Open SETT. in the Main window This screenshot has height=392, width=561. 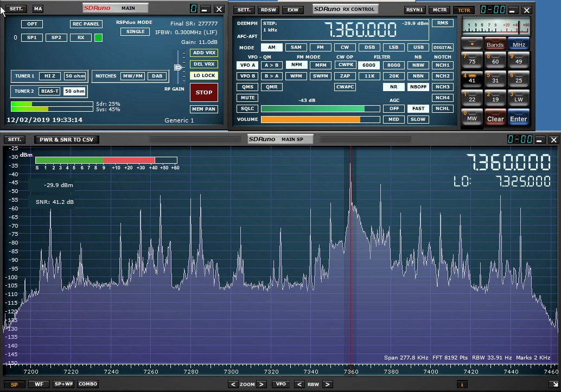[16, 9]
